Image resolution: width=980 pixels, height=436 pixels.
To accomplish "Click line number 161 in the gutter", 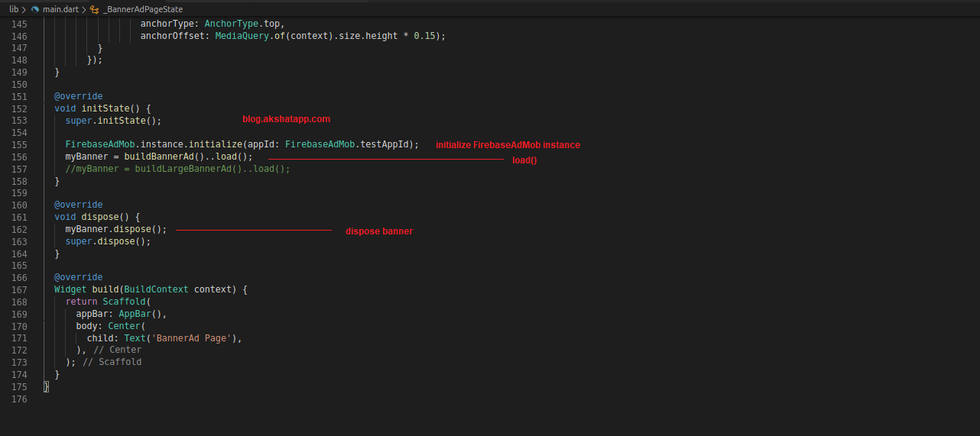I will [19, 217].
